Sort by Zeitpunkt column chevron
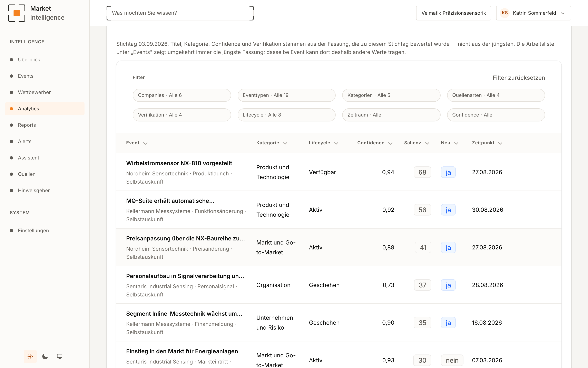The width and height of the screenshot is (588, 368). [500, 143]
